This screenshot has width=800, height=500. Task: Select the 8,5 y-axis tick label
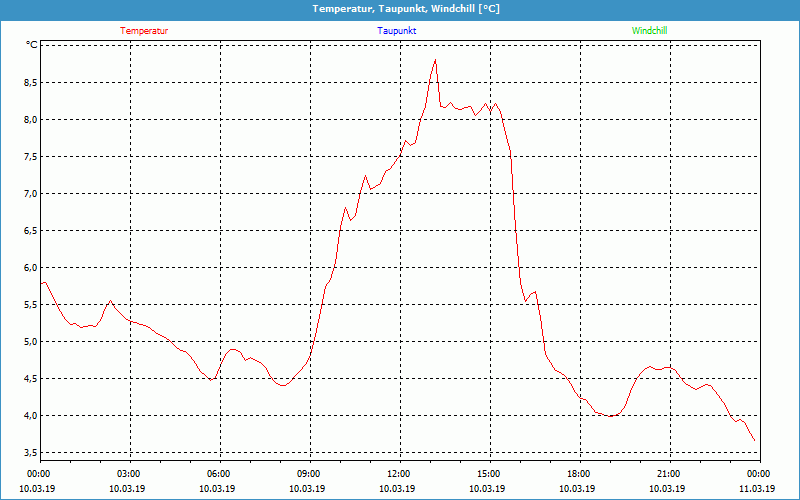pos(31,82)
